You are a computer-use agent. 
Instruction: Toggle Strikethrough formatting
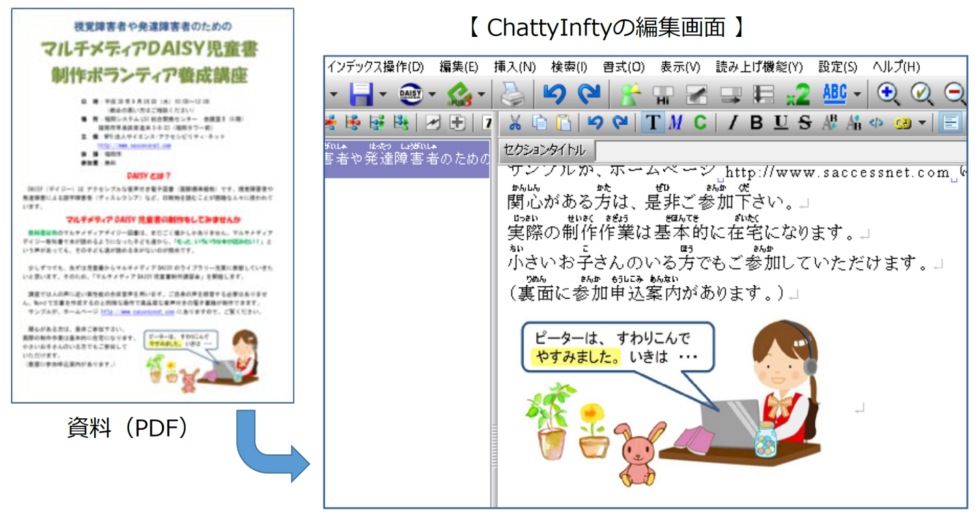click(x=804, y=123)
